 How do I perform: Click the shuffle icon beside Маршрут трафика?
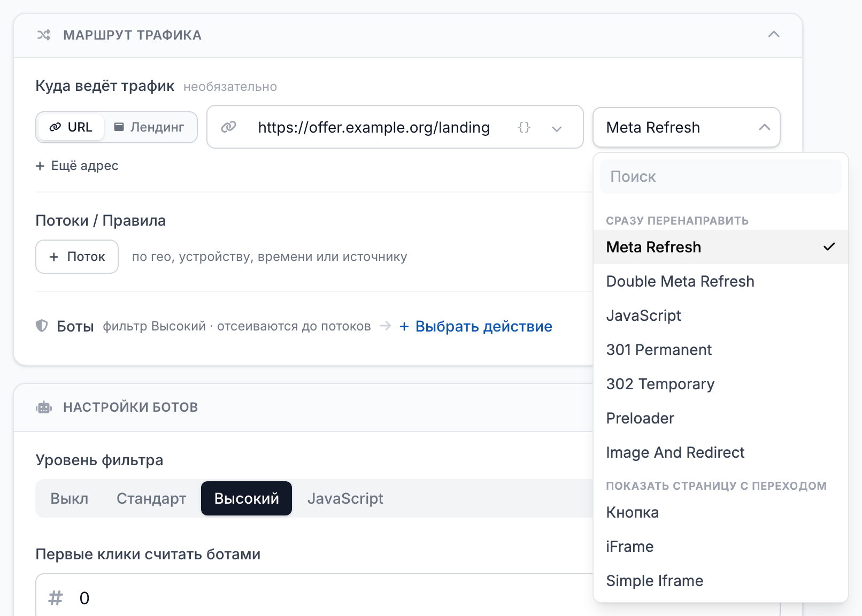(44, 35)
